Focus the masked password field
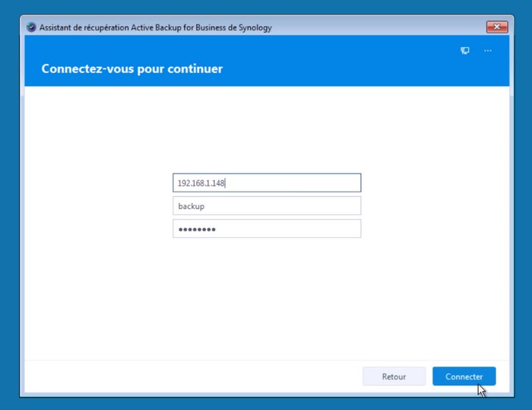This screenshot has height=410, width=532. coord(267,229)
